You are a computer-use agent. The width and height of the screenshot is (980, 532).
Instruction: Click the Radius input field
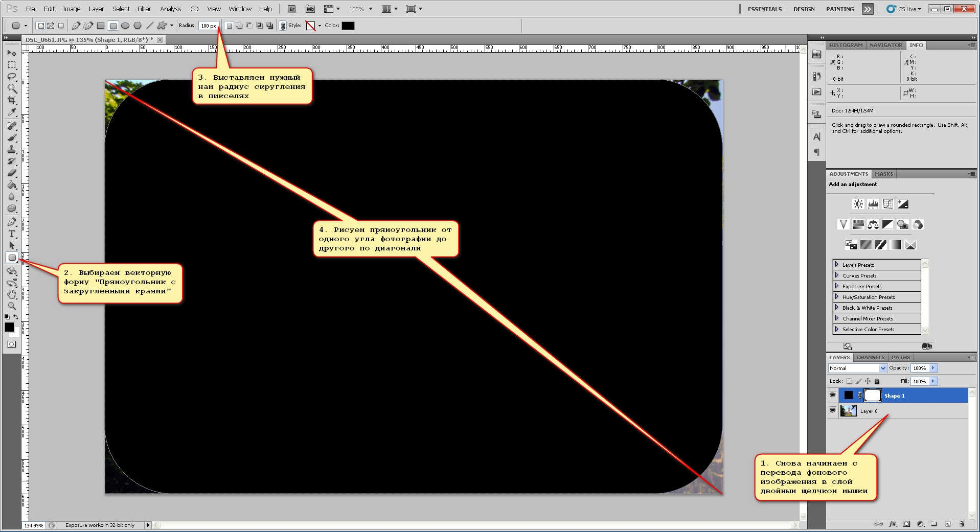[x=209, y=26]
